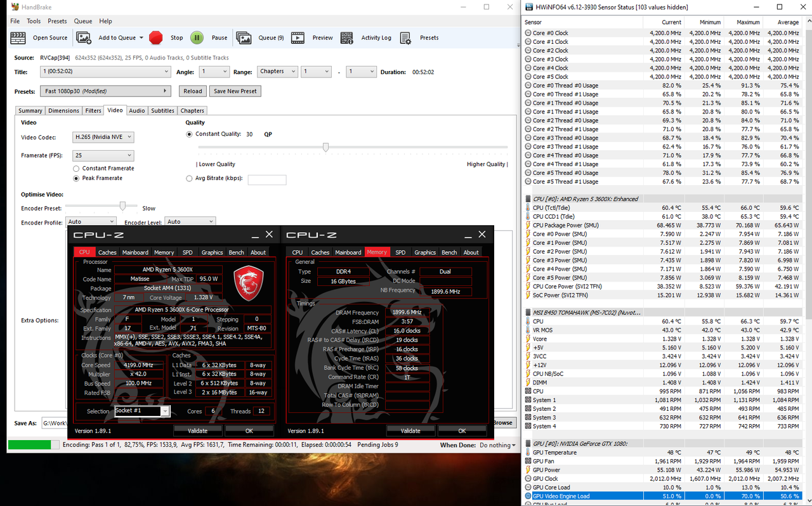
Task: Click the Browse button next to Save As
Action: 502,423
